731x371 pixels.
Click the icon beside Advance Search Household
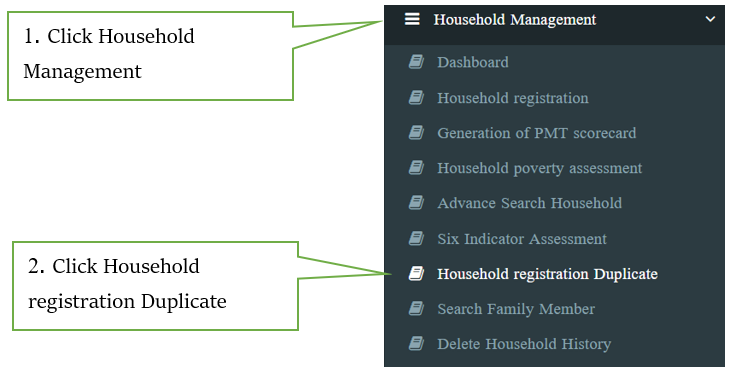pos(416,203)
